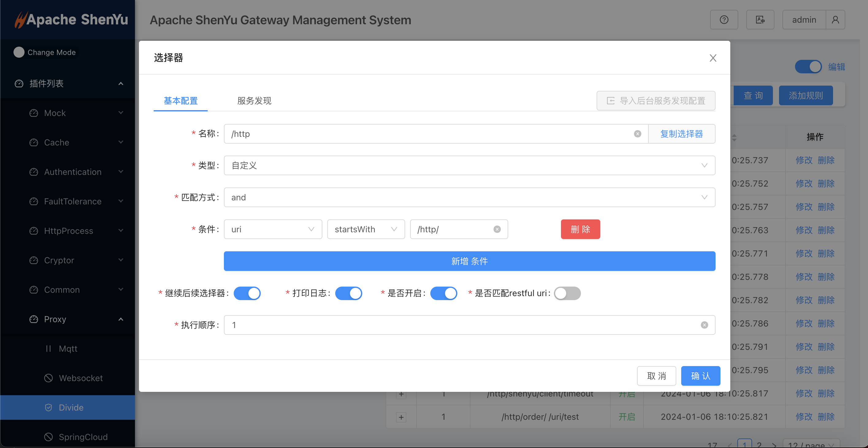Toggle the 继续后续选择器 switch
Screen dimensions: 868x448
pos(247,293)
